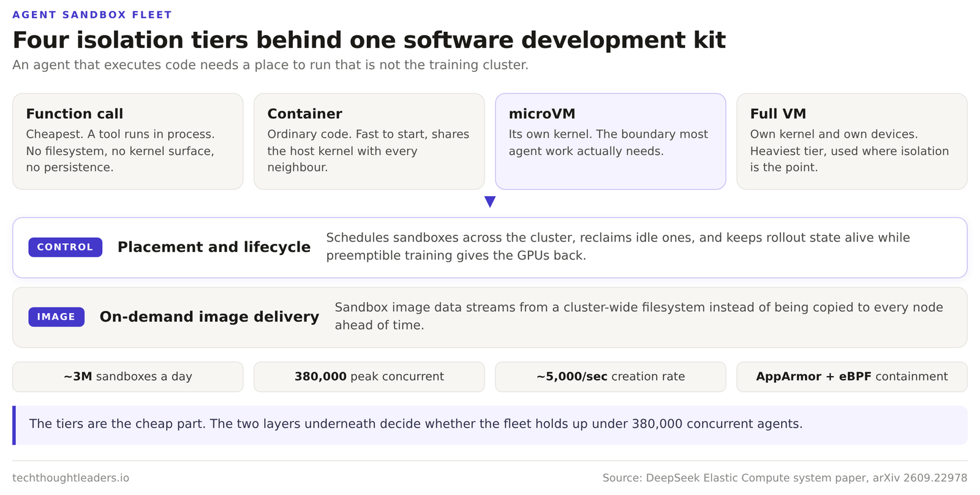
Task: Click the AGENT SANDBOX FLEET header label
Action: 92,15
